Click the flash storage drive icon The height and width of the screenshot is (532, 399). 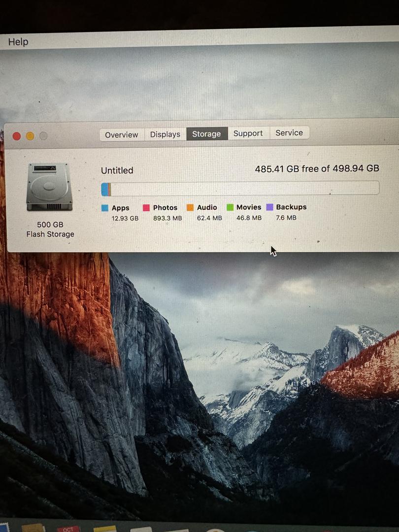pos(50,187)
